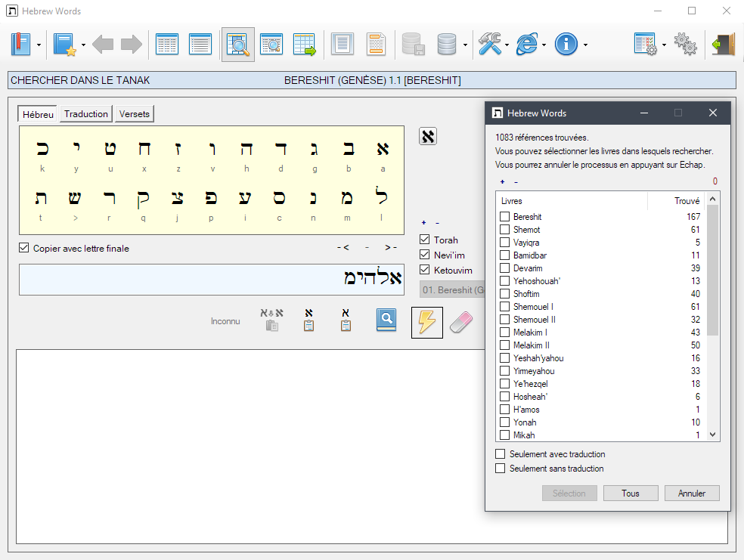
Task: Open the blue information icon
Action: pos(566,45)
